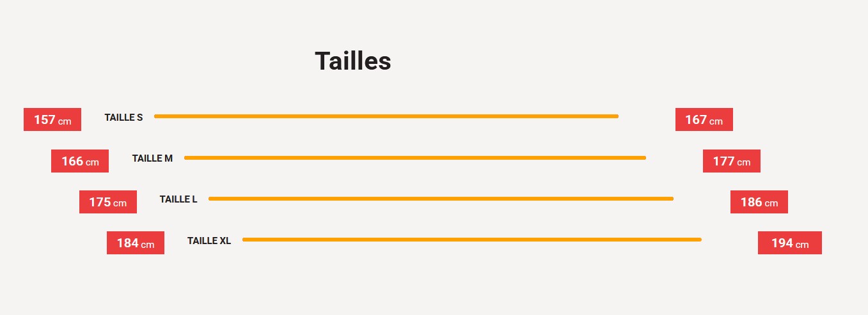Choose the 194 cm red badge

pyautogui.click(x=789, y=243)
